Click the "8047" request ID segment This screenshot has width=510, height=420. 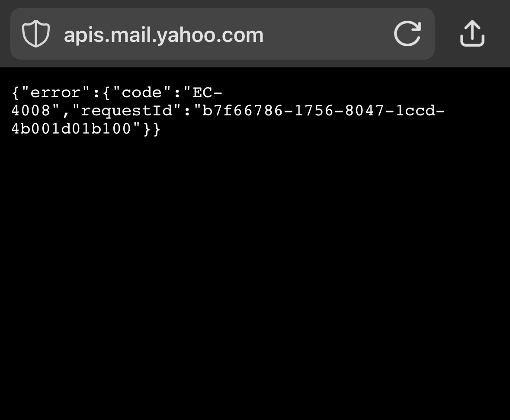pos(365,111)
